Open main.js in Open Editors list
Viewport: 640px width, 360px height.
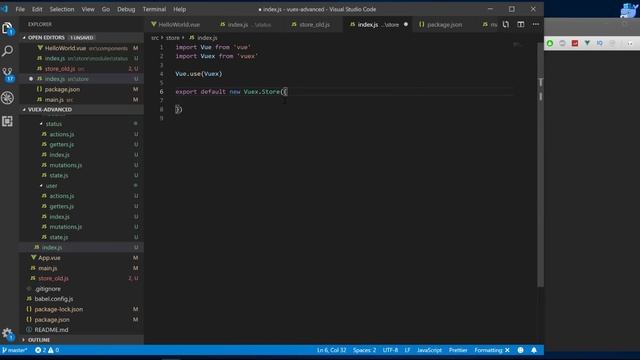point(82,100)
